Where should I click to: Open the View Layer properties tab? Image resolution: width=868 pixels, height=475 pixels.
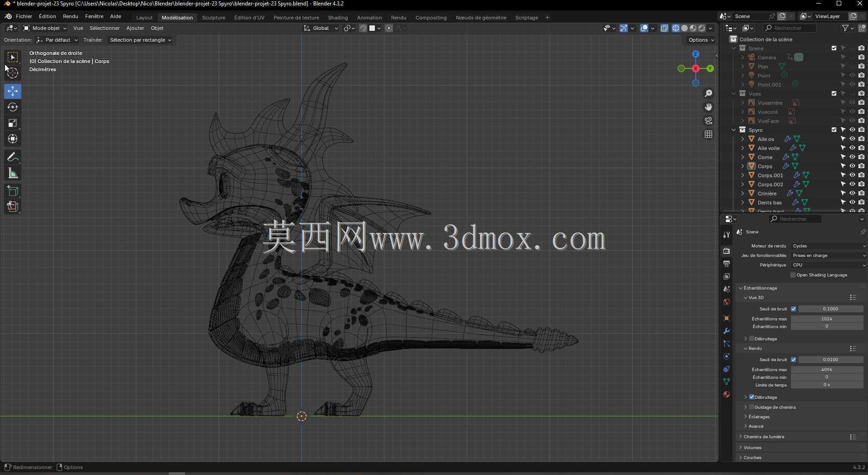(x=727, y=276)
